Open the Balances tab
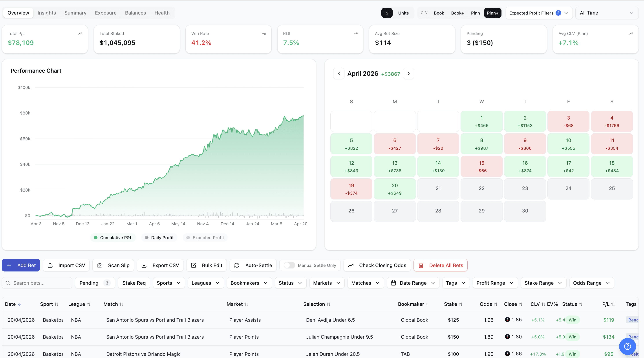This screenshot has height=358, width=644. pyautogui.click(x=135, y=13)
